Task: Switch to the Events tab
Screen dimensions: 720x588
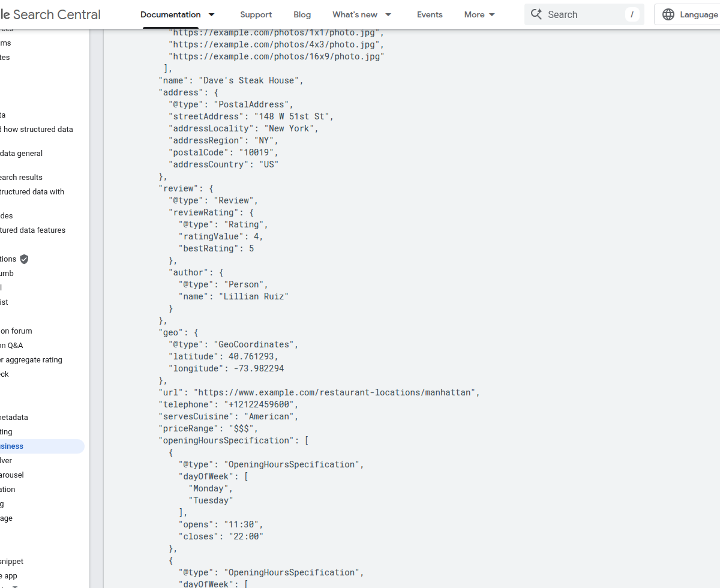Action: [x=430, y=14]
